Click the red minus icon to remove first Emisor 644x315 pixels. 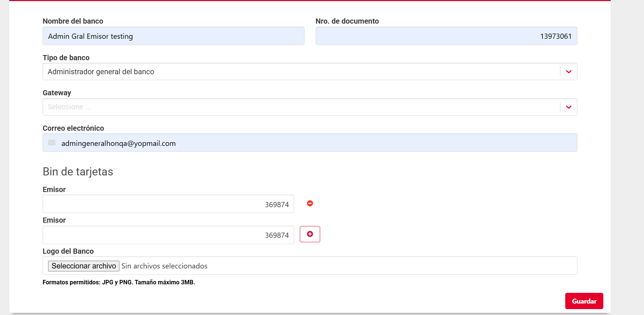(310, 203)
